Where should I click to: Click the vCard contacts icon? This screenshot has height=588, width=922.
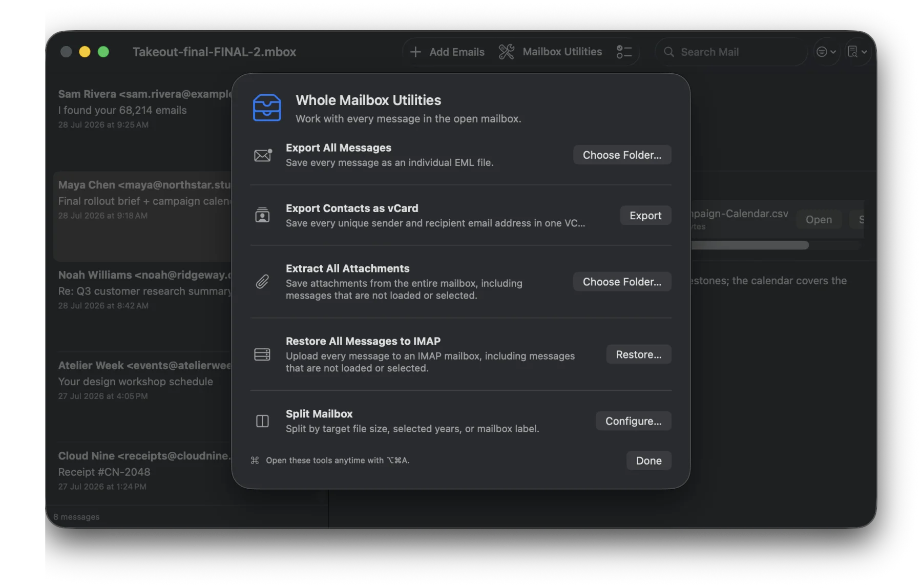(x=262, y=215)
